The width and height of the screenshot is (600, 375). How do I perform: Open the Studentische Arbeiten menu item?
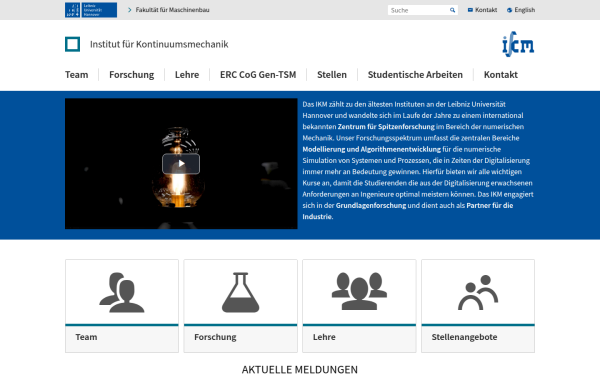coord(415,75)
